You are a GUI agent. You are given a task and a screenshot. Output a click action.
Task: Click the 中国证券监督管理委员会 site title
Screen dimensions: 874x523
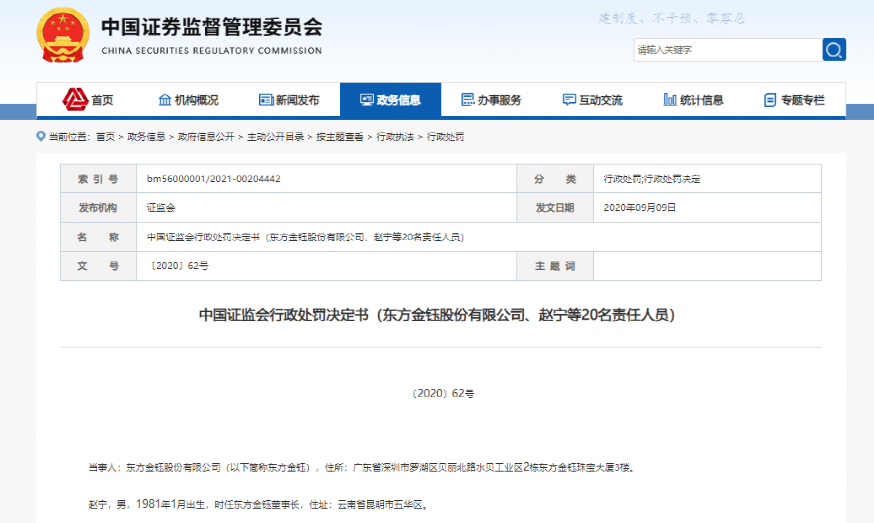[212, 27]
